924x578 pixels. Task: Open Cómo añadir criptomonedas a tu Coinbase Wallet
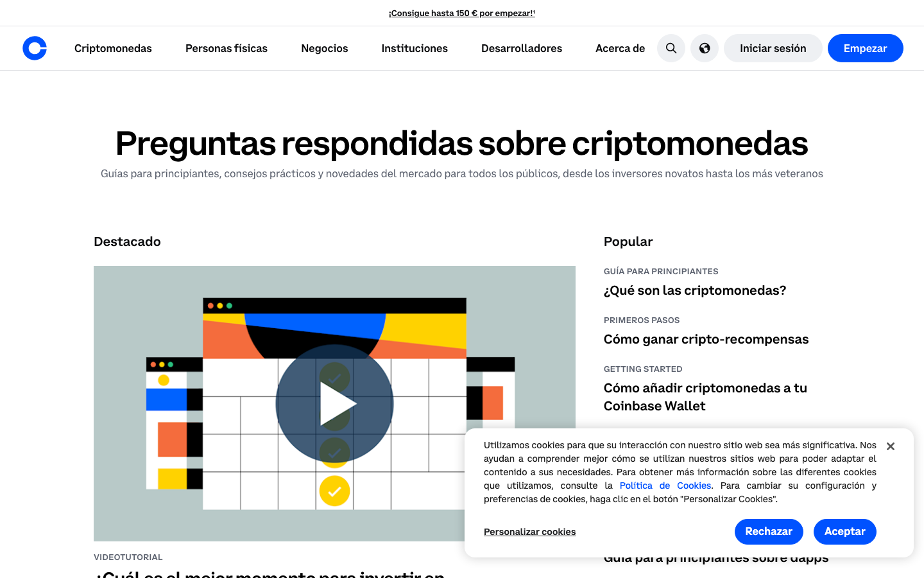click(x=705, y=397)
